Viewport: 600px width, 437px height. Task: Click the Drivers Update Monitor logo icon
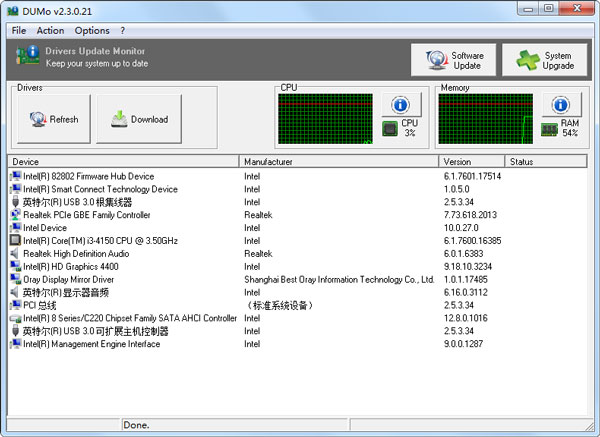pos(28,55)
